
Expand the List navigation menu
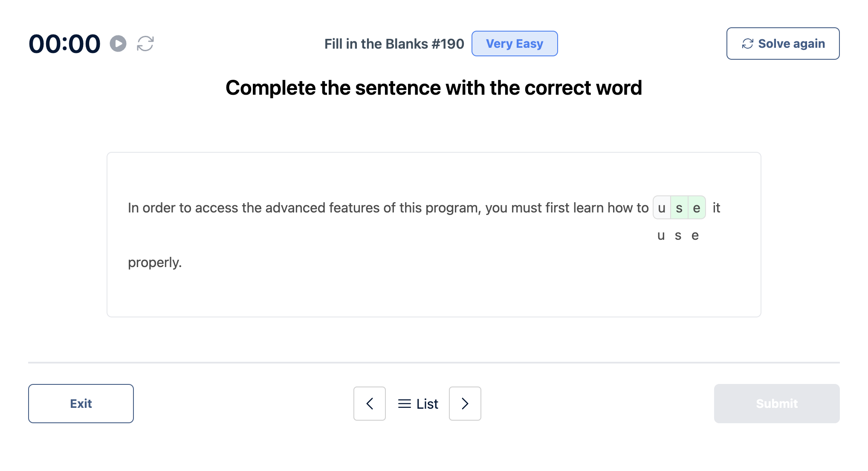(x=417, y=403)
